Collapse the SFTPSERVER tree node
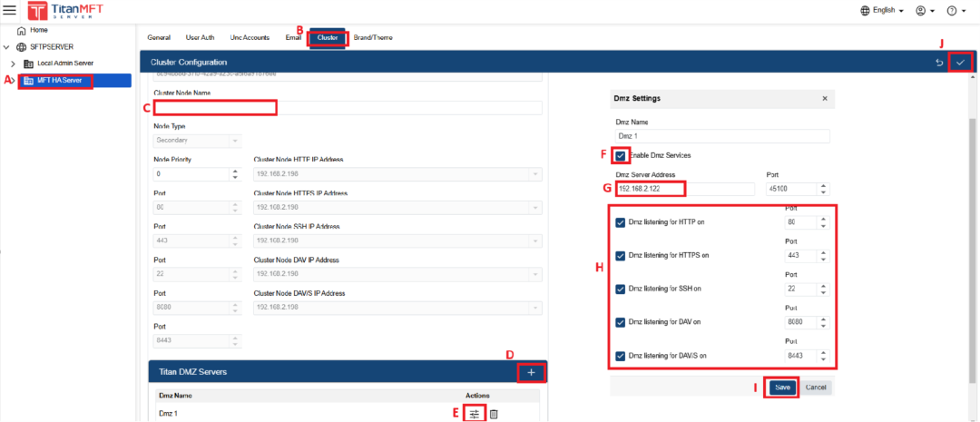This screenshot has width=980, height=422. click(x=7, y=46)
